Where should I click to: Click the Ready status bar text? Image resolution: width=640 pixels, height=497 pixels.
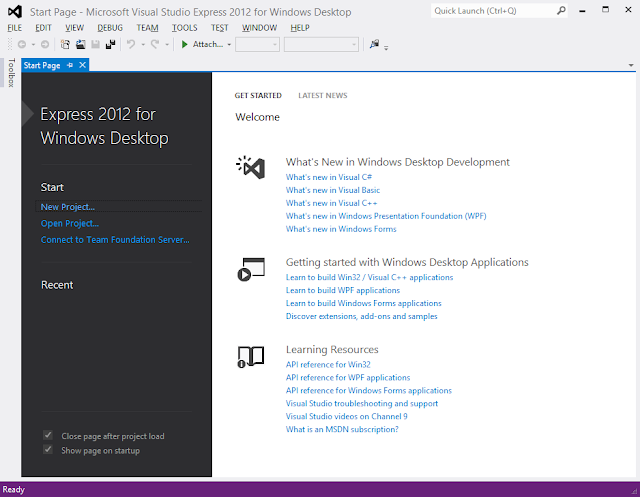[13, 489]
